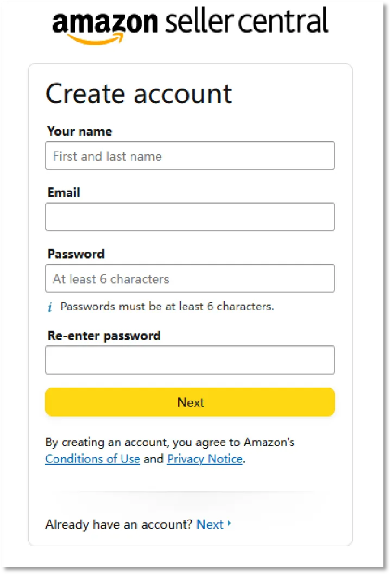The image size is (392, 575).
Task: Click the 'Already have an account?' text
Action: click(119, 525)
